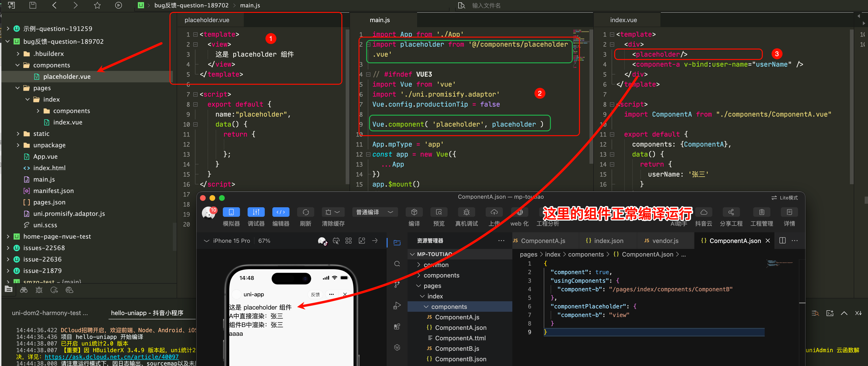Click the 输入文件名 search field
868x366 pixels.
coord(486,6)
